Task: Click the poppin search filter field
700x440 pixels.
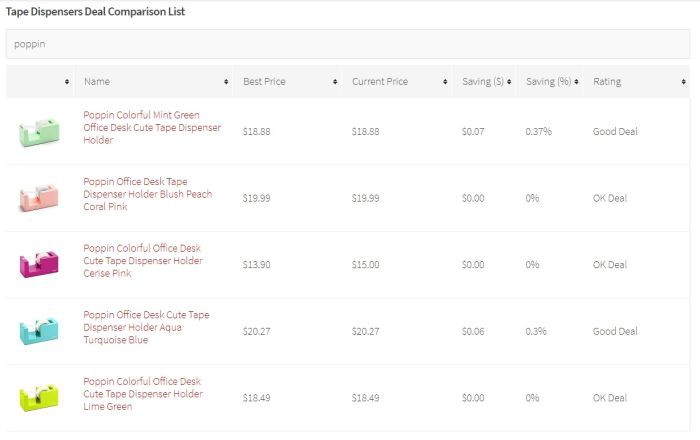Action: click(347, 44)
